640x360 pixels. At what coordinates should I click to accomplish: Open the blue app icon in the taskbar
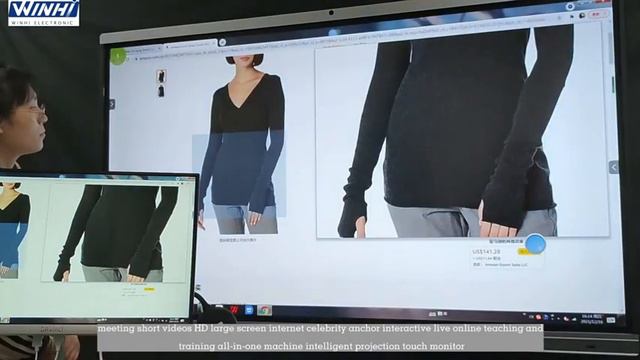click(x=249, y=310)
